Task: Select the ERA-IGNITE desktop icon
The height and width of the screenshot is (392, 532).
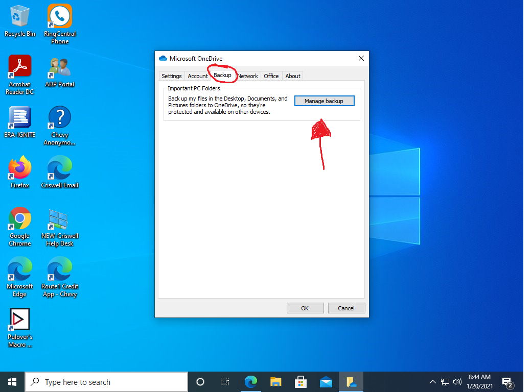Action: coord(20,122)
